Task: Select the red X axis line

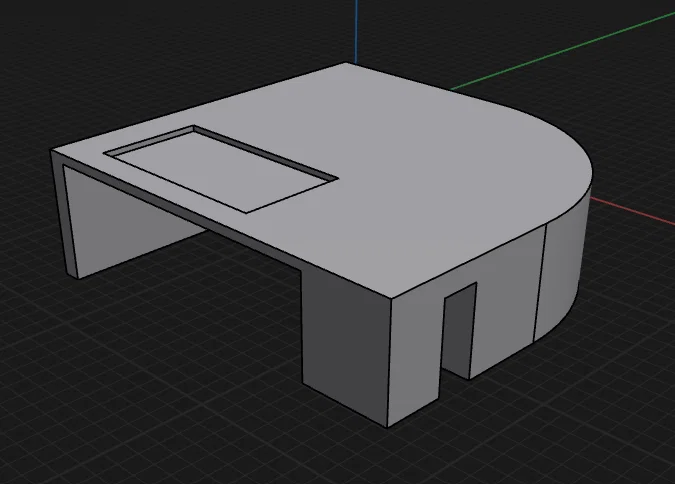Action: coord(633,211)
